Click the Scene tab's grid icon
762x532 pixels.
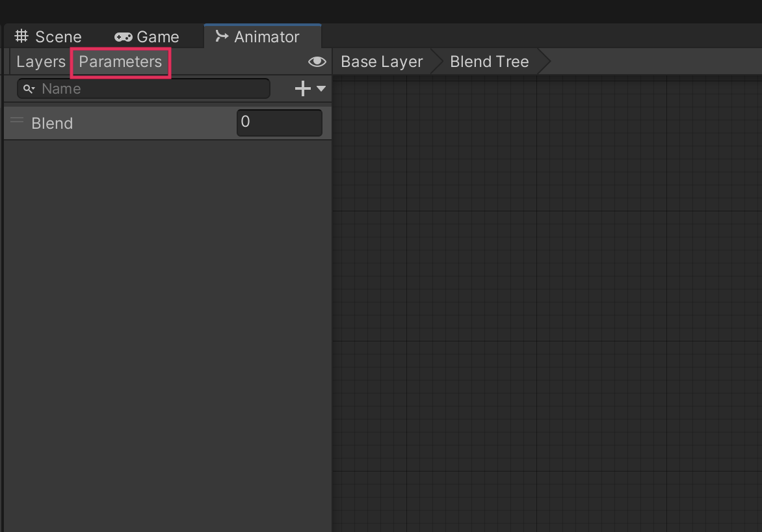tap(21, 36)
